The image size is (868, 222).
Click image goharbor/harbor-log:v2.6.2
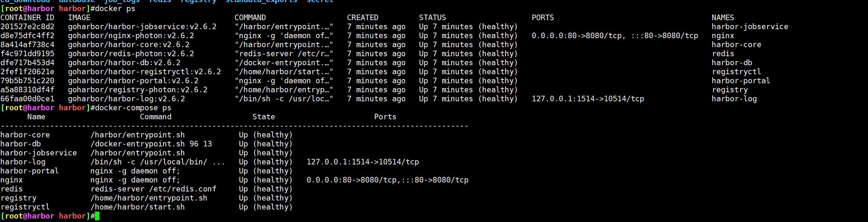pyautogui.click(x=126, y=99)
